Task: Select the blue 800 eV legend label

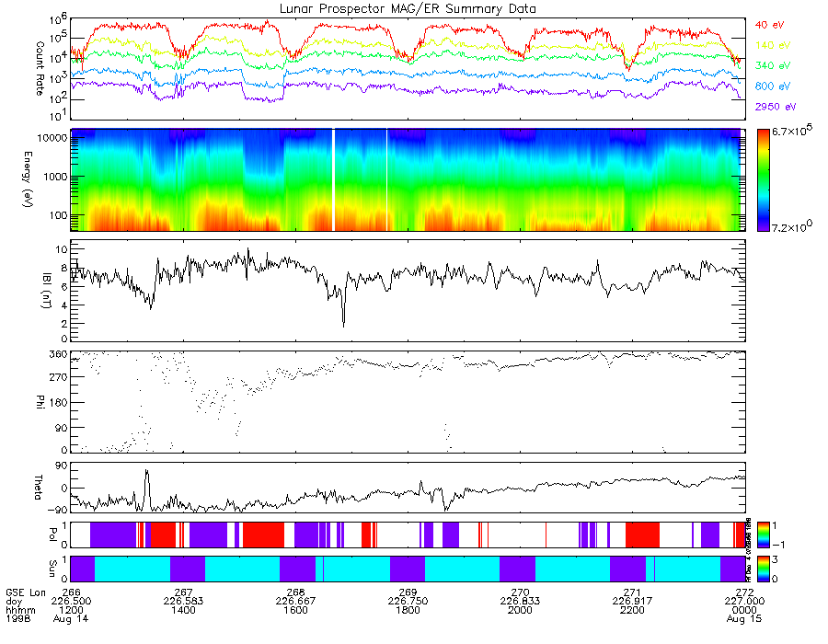Action: [773, 86]
